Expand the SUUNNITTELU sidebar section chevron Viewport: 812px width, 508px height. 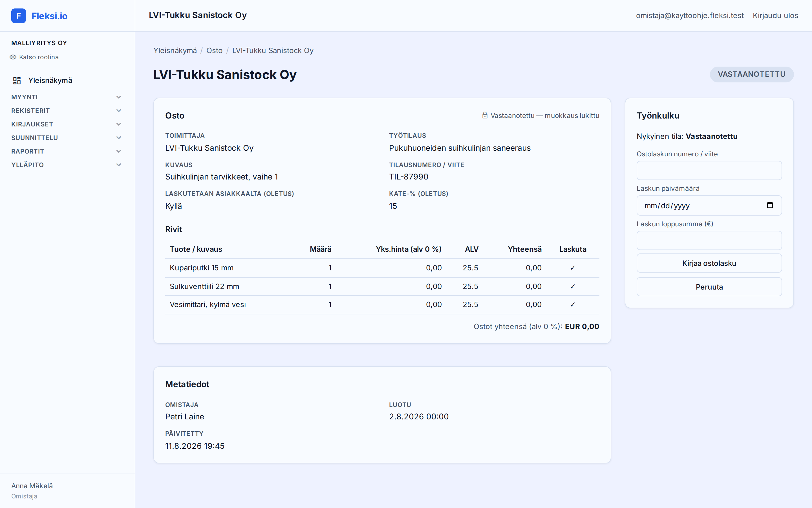[x=118, y=138]
